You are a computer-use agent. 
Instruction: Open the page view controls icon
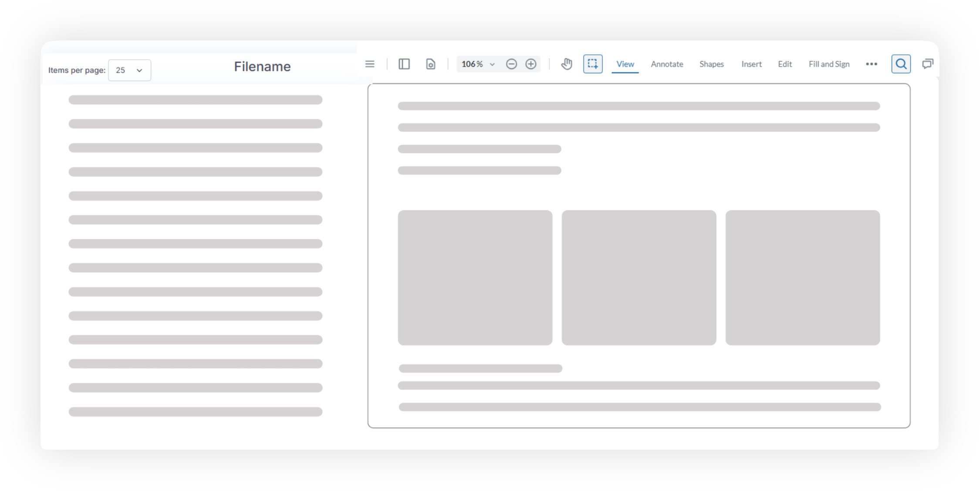(x=430, y=64)
